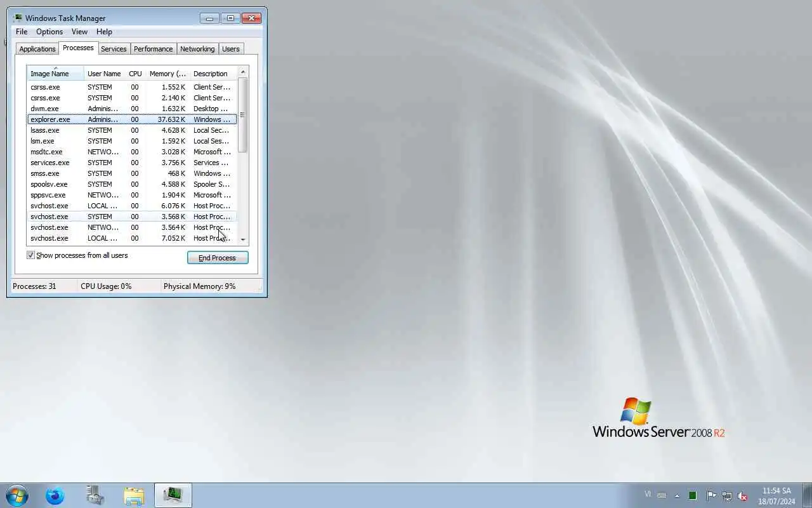This screenshot has width=812, height=508.
Task: Click Show Desktop button at taskbar end
Action: pyautogui.click(x=807, y=495)
